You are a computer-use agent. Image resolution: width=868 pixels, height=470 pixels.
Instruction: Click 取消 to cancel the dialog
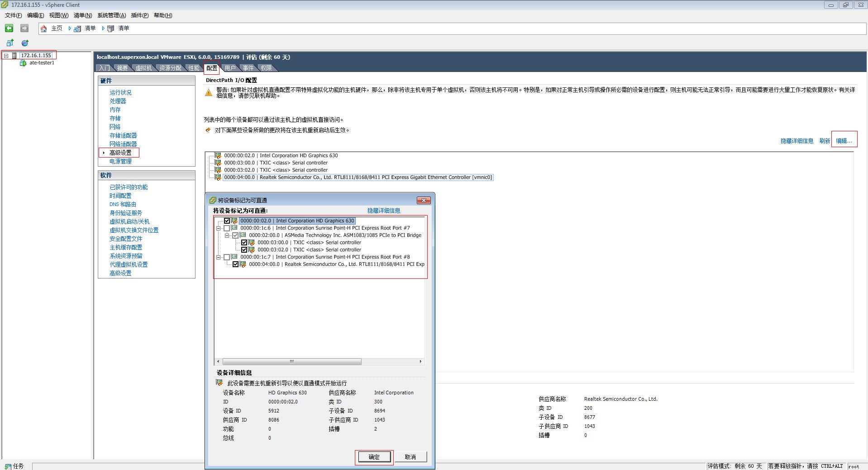tap(410, 457)
